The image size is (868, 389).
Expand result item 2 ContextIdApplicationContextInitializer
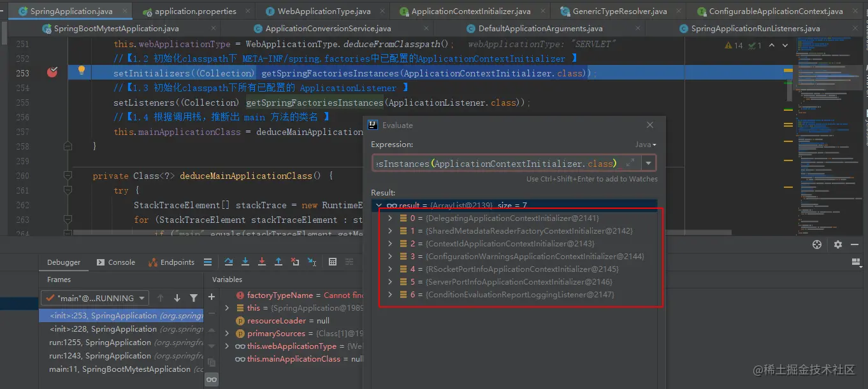[390, 243]
